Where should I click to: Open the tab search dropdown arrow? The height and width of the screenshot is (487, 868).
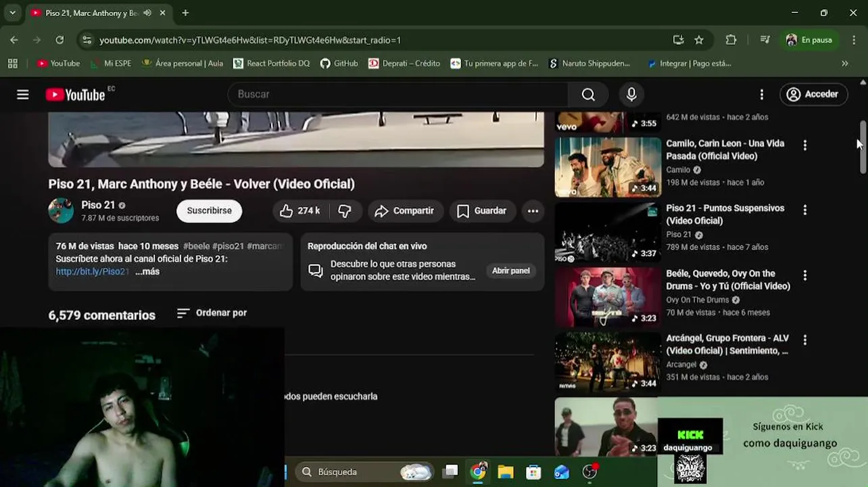pyautogui.click(x=12, y=13)
